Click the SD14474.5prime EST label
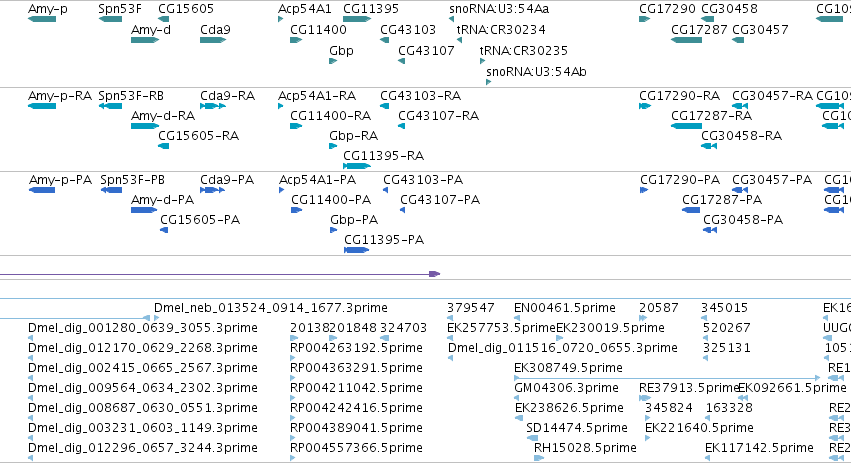The width and height of the screenshot is (851, 463). click(577, 428)
